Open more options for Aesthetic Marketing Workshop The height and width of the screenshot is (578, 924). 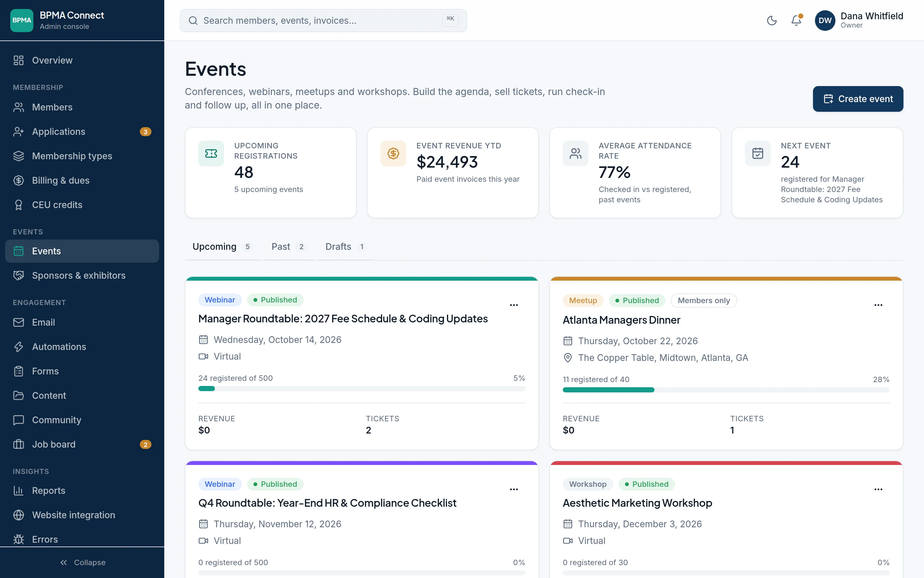(878, 489)
